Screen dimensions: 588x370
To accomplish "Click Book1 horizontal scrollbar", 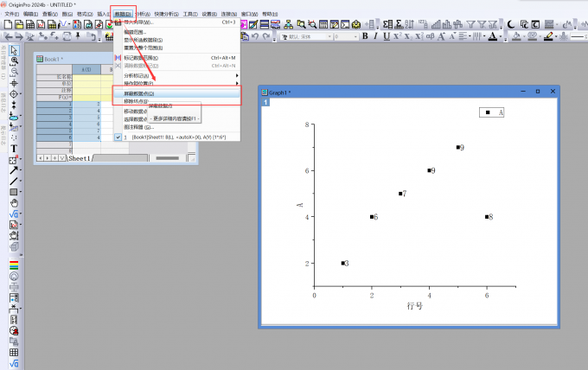I will click(x=167, y=158).
